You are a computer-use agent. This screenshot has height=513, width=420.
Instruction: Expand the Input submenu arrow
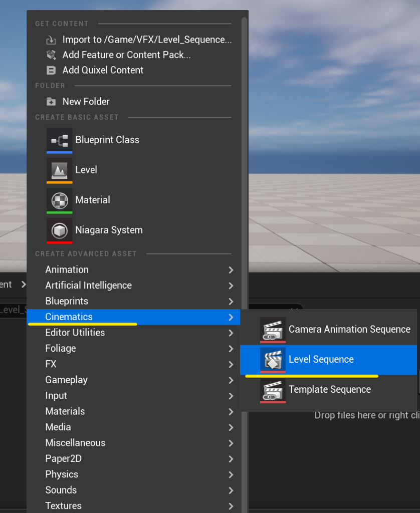click(x=231, y=396)
